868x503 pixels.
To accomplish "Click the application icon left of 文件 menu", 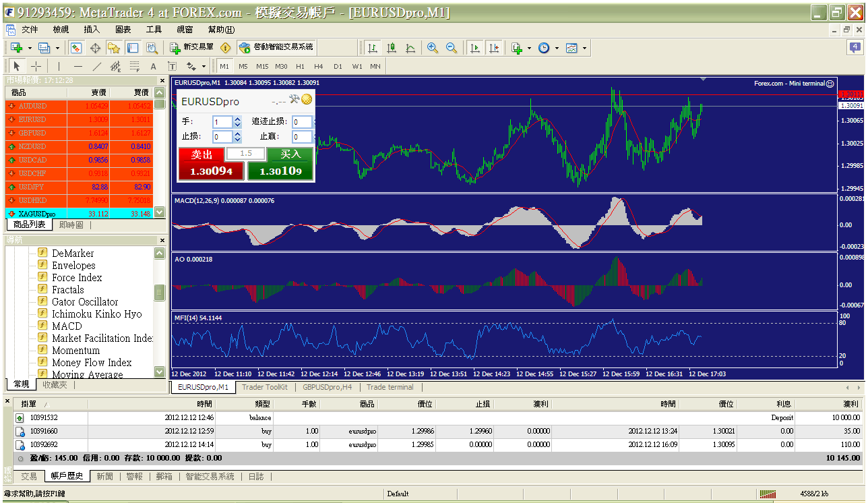I will (x=10, y=29).
